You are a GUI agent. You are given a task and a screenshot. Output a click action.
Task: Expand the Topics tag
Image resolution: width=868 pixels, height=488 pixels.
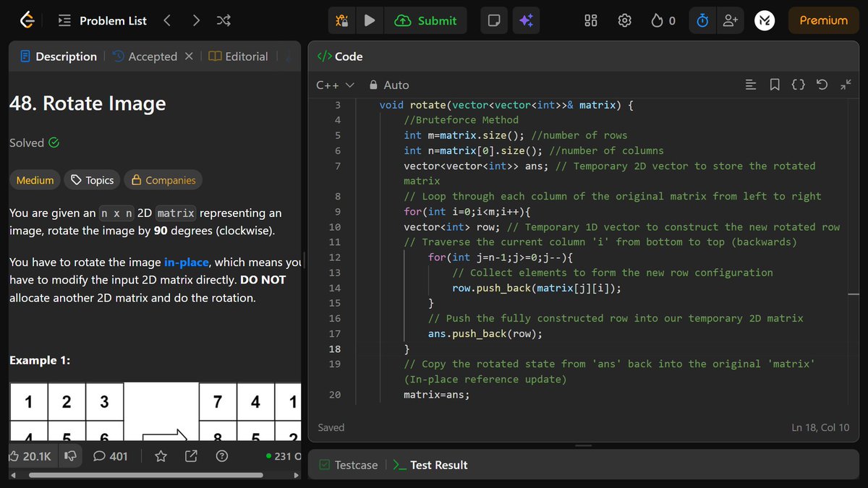pos(92,180)
